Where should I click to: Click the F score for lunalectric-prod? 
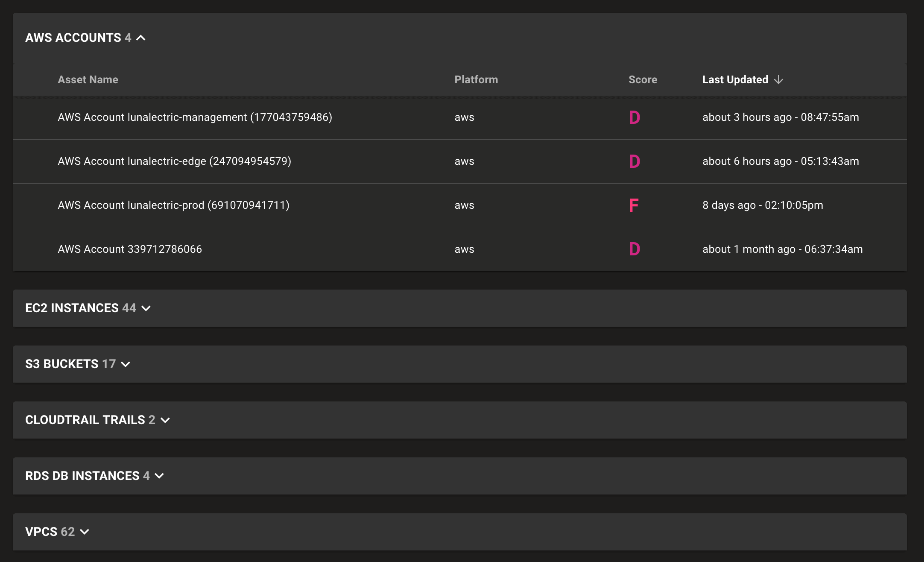click(635, 205)
